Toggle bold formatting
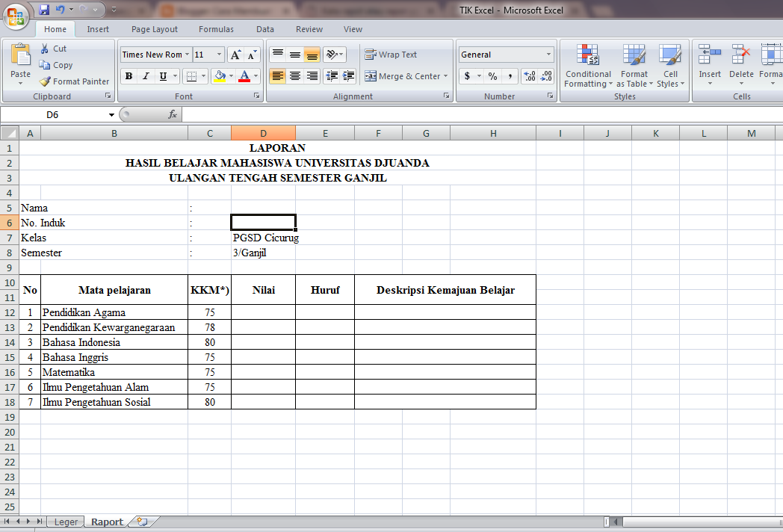Viewport: 783px width, 532px height. [x=129, y=75]
